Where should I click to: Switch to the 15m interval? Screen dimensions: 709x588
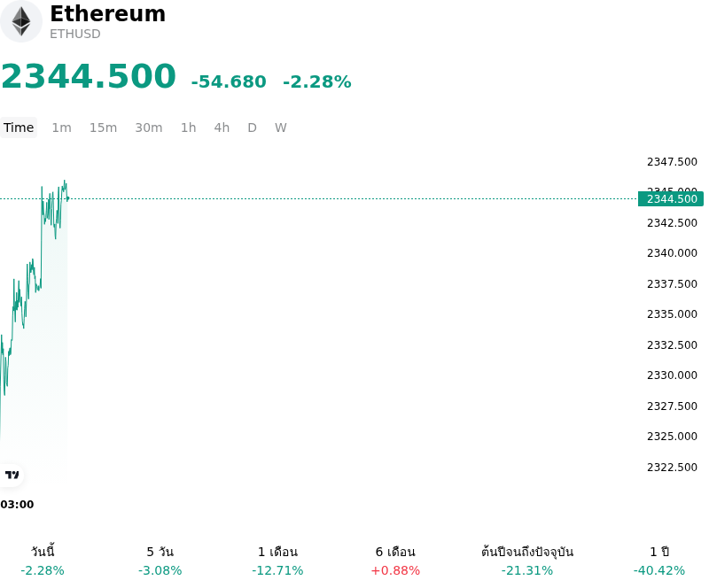click(x=103, y=128)
